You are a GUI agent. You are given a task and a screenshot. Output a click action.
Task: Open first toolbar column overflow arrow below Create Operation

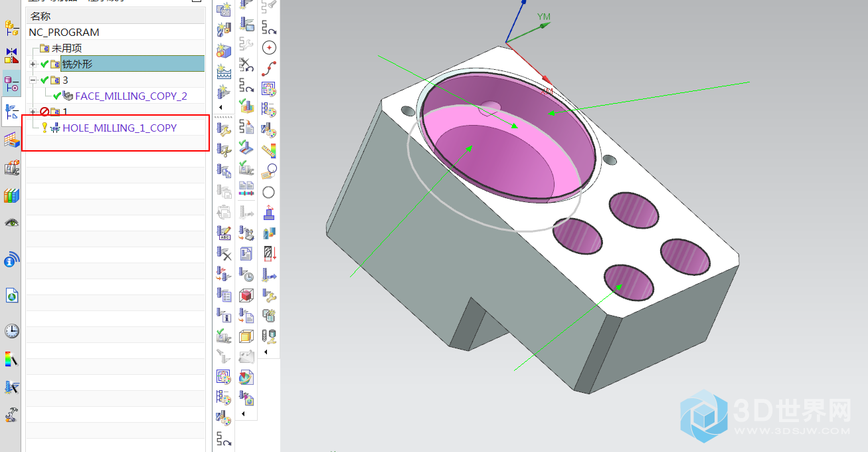click(220, 108)
